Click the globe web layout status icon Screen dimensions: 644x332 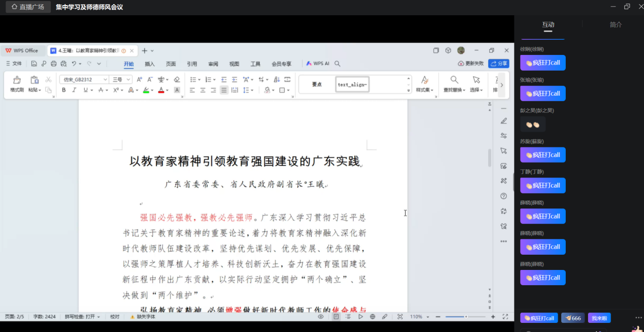point(372,317)
